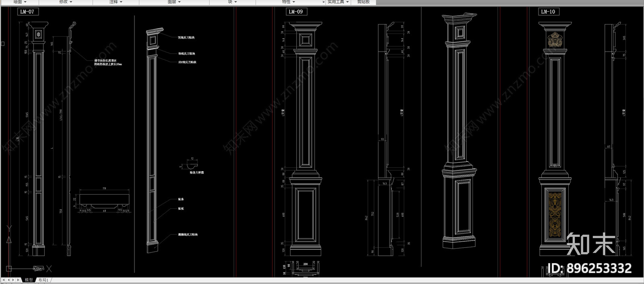Expand the 绘图 ribbon panel
The height and width of the screenshot is (284, 644).
(20, 2)
